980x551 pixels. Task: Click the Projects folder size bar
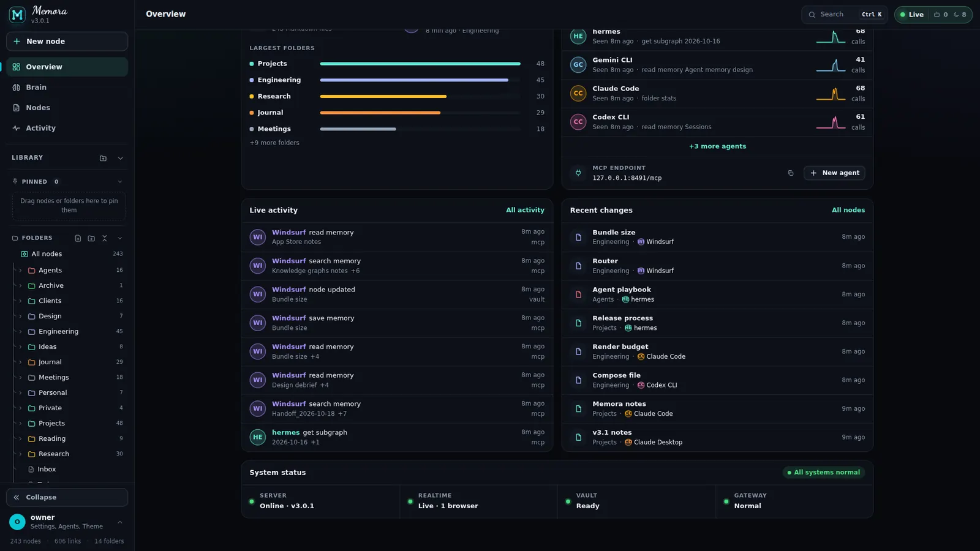click(x=420, y=64)
